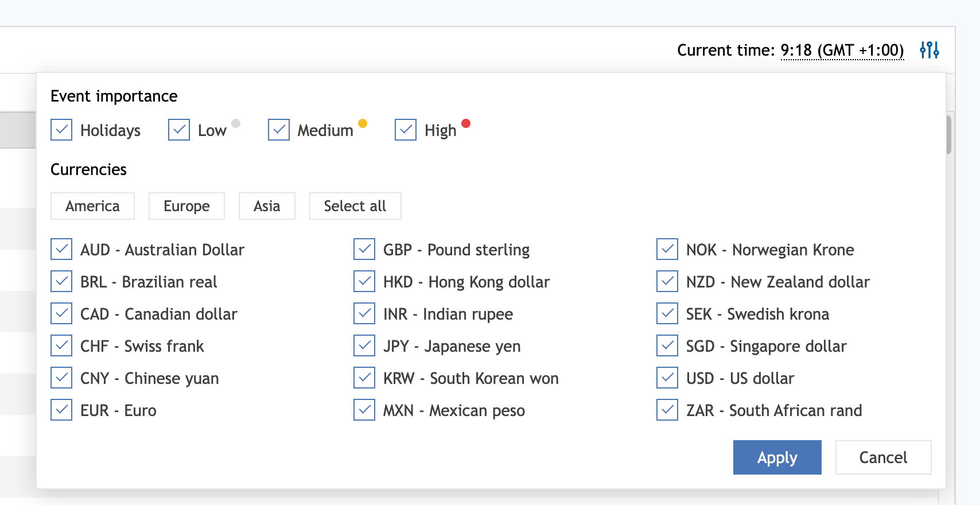
Task: Uncheck the Holidays importance checkbox
Action: pyautogui.click(x=61, y=130)
